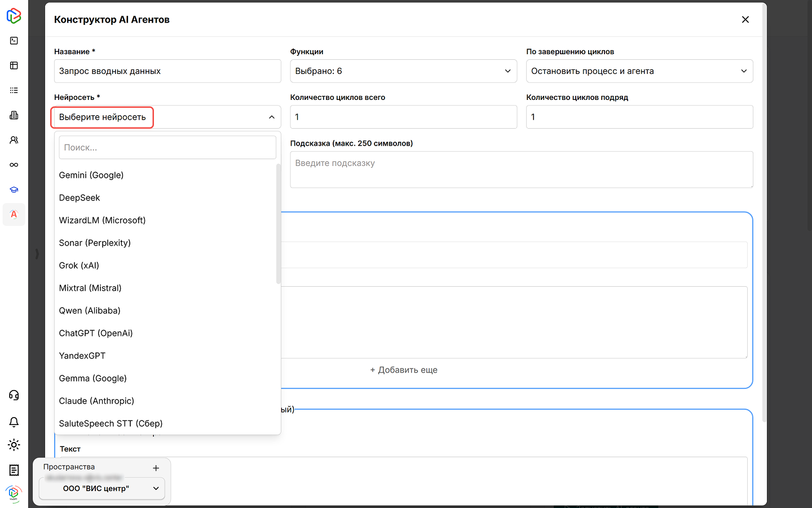812x508 pixels.
Task: Add a new space with plus icon
Action: (156, 468)
